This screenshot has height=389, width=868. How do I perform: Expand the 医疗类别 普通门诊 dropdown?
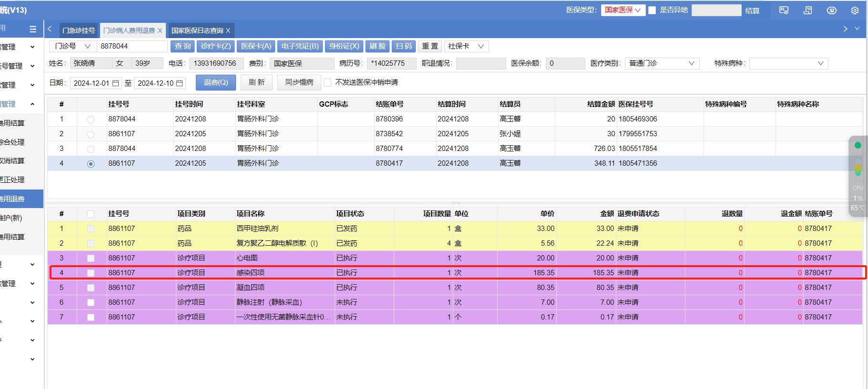pos(662,63)
